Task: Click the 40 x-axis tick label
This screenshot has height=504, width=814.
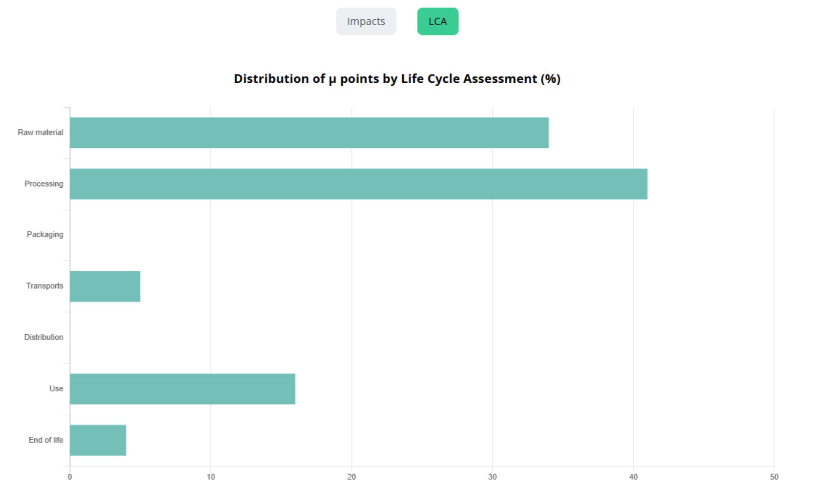Action: point(633,477)
